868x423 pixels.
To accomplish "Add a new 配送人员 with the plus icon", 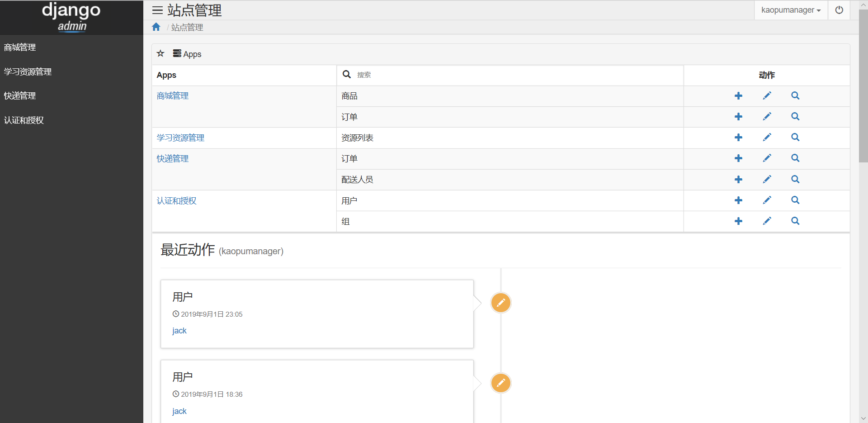I will point(738,179).
